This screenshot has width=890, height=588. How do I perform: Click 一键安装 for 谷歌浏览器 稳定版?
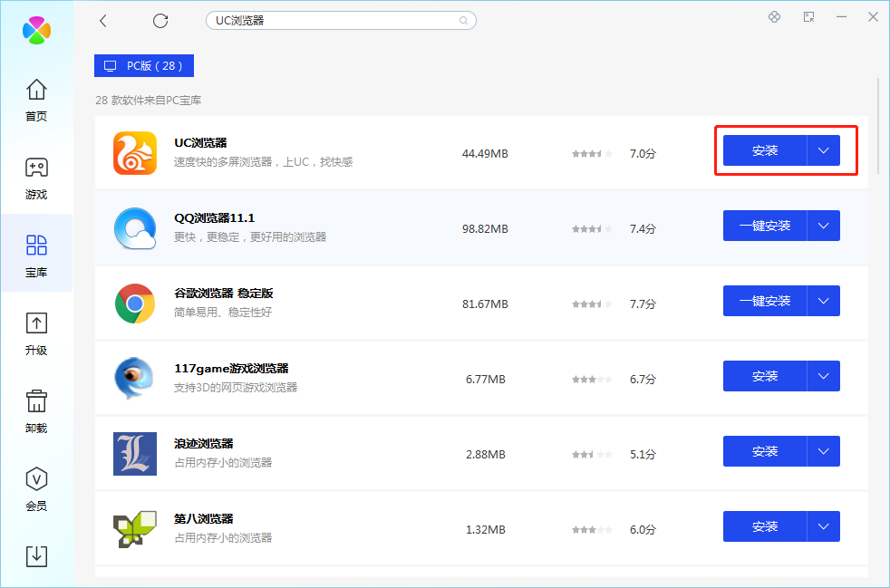[764, 301]
